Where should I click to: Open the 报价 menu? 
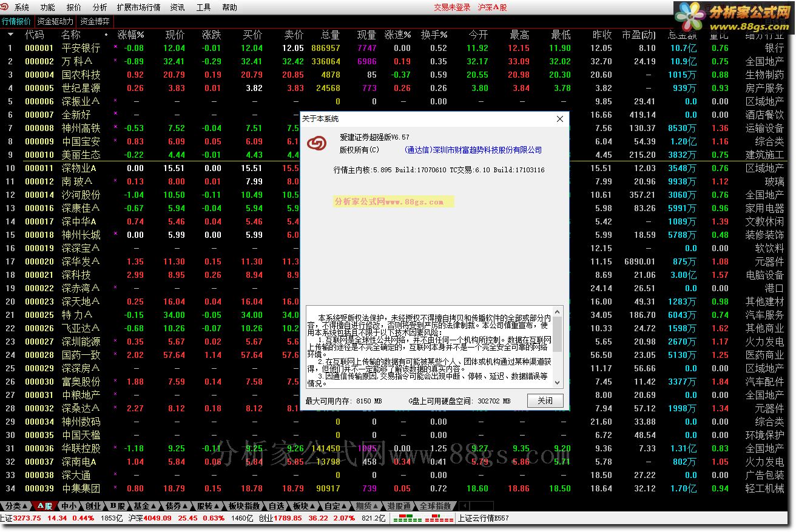74,7
